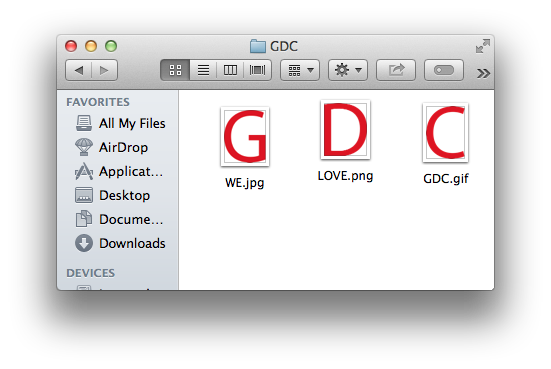The width and height of the screenshot is (551, 369).
Task: Go to Downloads in the sidebar
Action: (119, 243)
